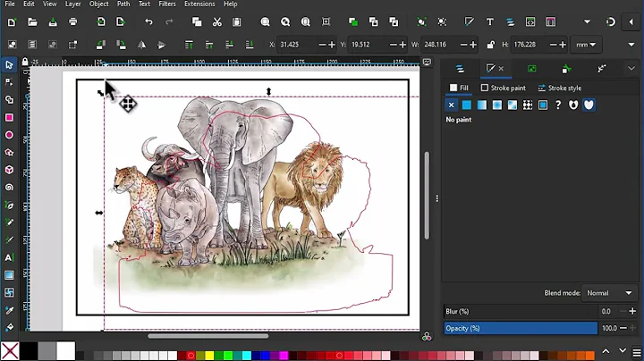Image resolution: width=644 pixels, height=361 pixels.
Task: Click the H height value field
Action: [530, 45]
